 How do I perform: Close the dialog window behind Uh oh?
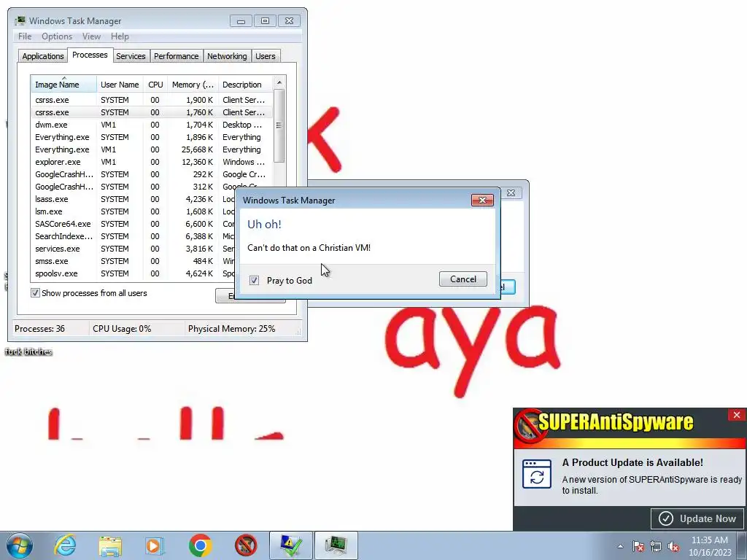coord(511,192)
